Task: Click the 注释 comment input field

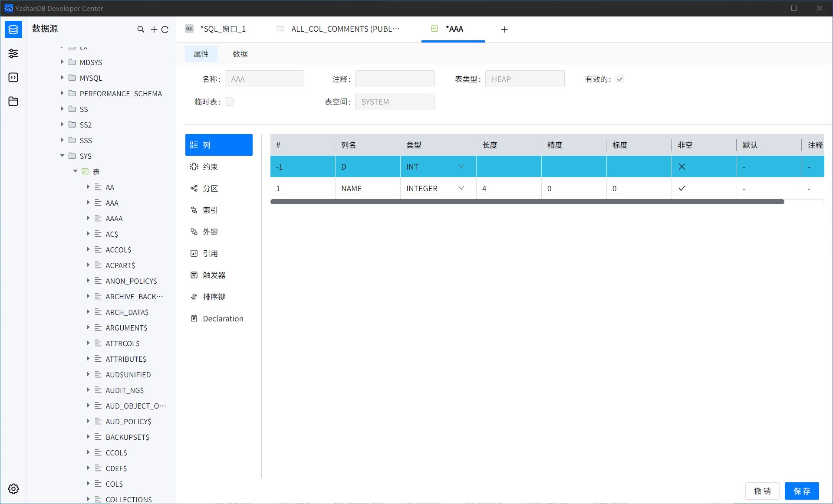Action: [395, 79]
